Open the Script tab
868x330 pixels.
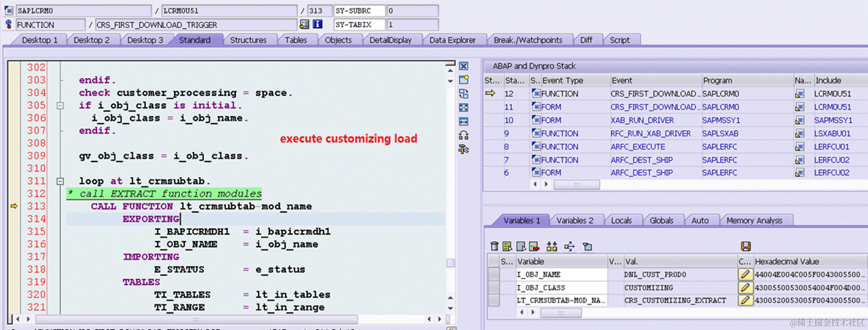click(x=620, y=40)
